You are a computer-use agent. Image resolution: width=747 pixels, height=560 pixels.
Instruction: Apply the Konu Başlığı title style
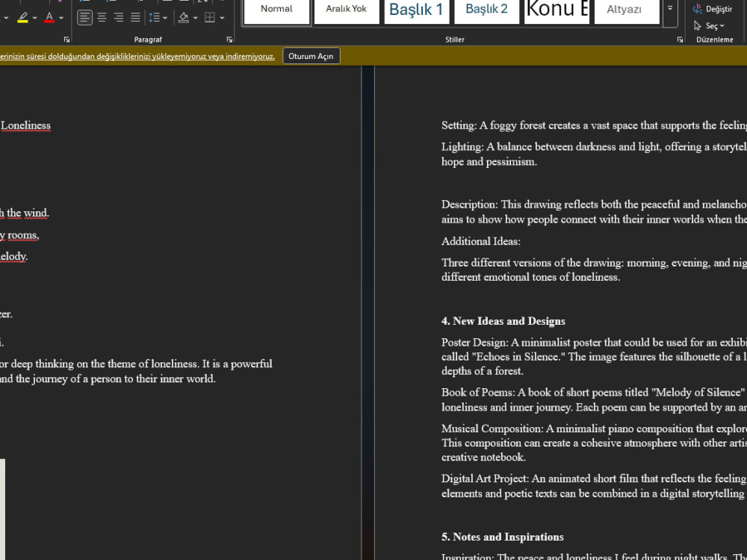coord(557,10)
